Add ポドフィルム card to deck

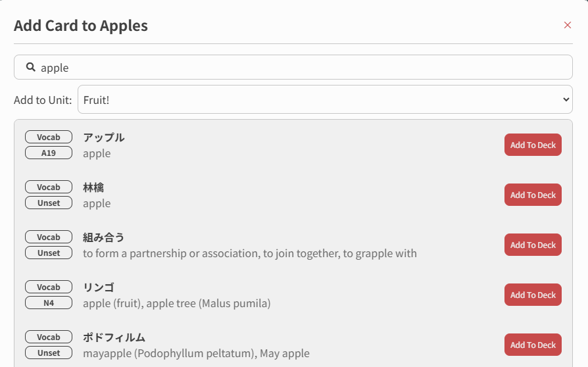point(533,345)
